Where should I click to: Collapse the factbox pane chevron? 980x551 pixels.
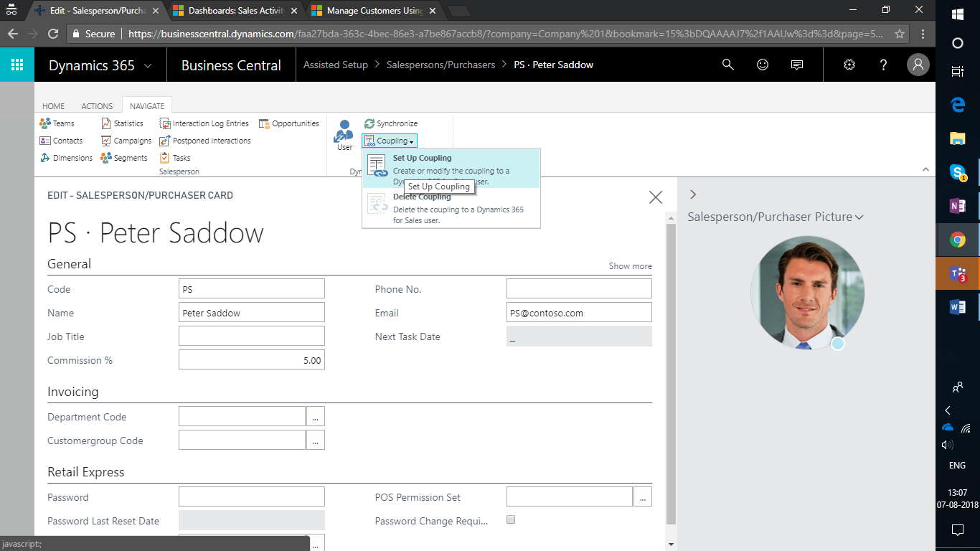tap(692, 194)
